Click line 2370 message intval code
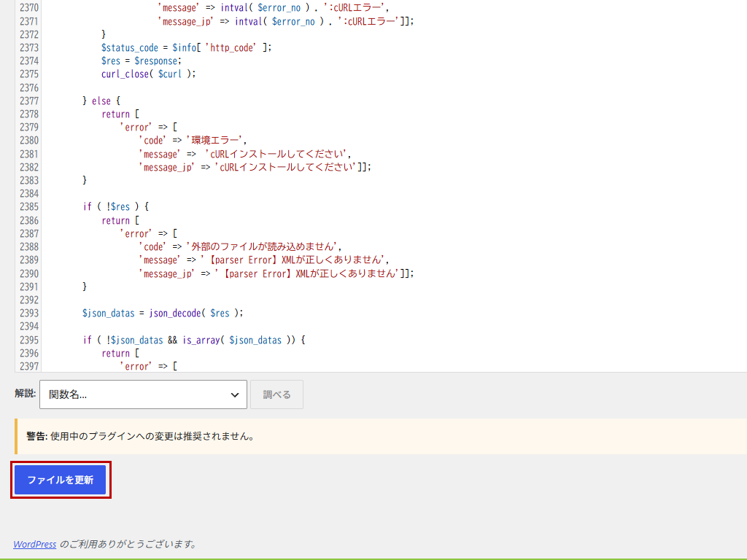The height and width of the screenshot is (560, 747). click(x=274, y=7)
